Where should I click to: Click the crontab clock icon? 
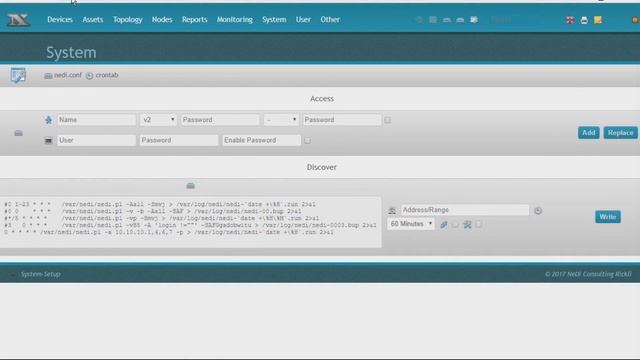[x=89, y=76]
